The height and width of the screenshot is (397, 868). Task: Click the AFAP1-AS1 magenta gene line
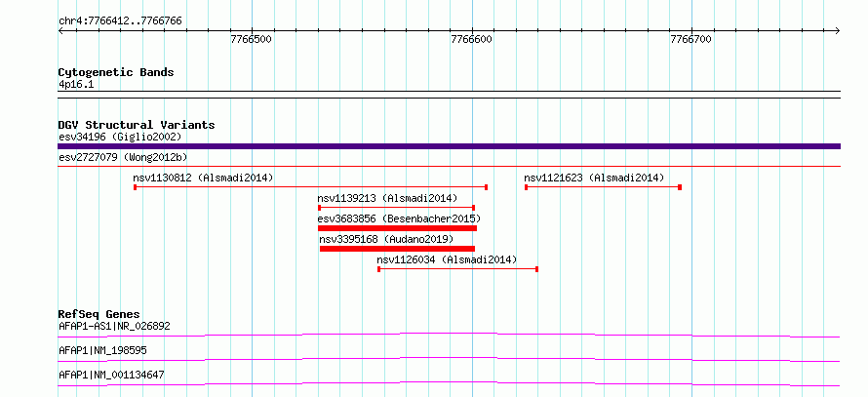(449, 335)
